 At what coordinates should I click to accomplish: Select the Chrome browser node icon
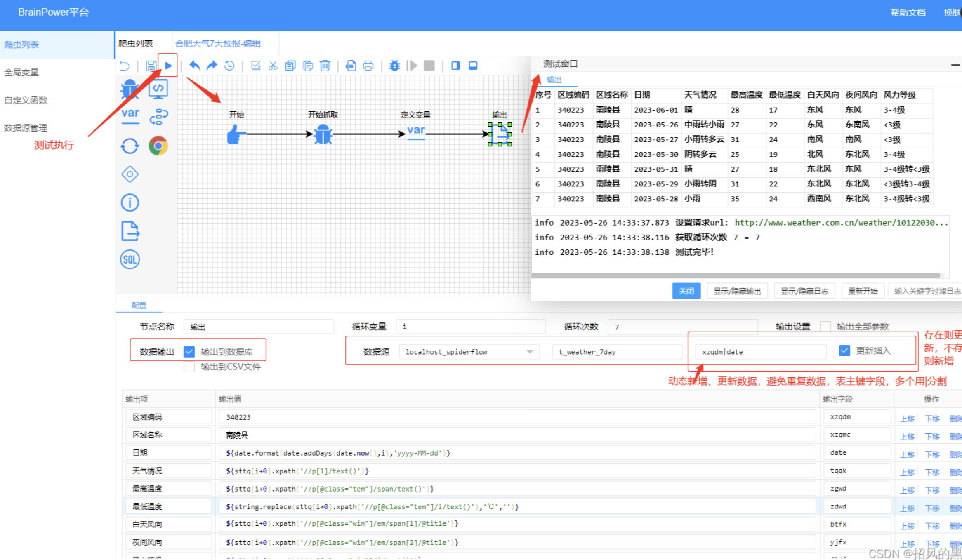coord(158,146)
